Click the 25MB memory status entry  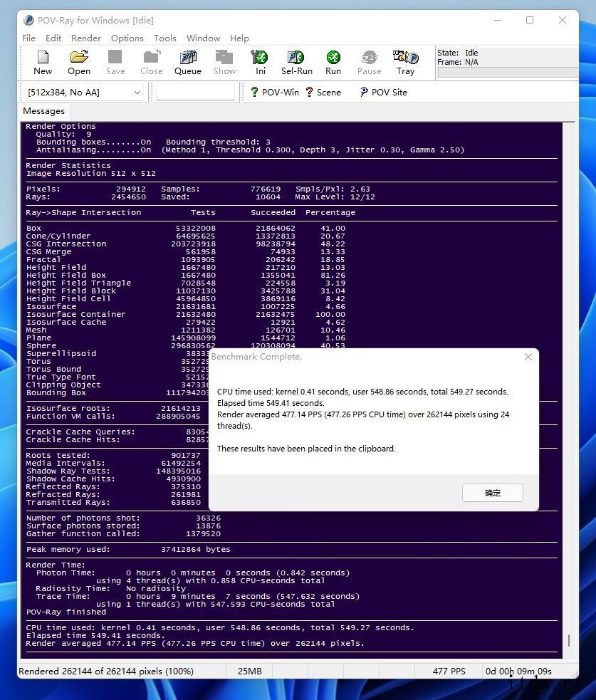click(x=249, y=672)
